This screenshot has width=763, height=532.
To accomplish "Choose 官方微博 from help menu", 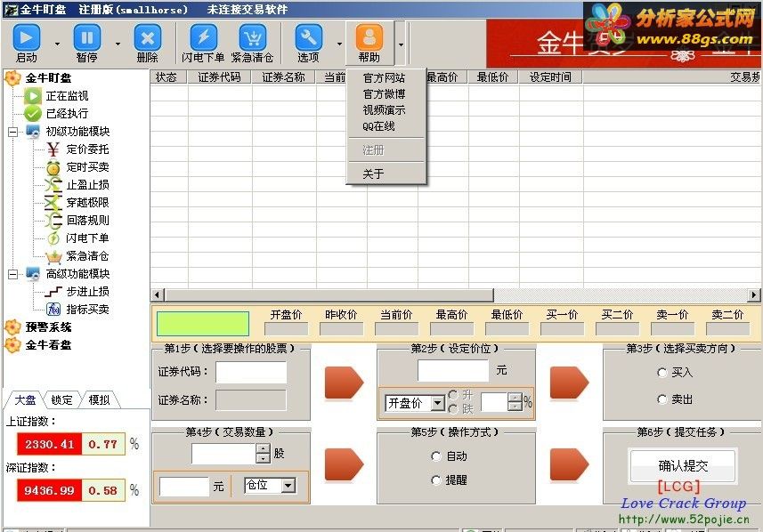I will (x=384, y=93).
